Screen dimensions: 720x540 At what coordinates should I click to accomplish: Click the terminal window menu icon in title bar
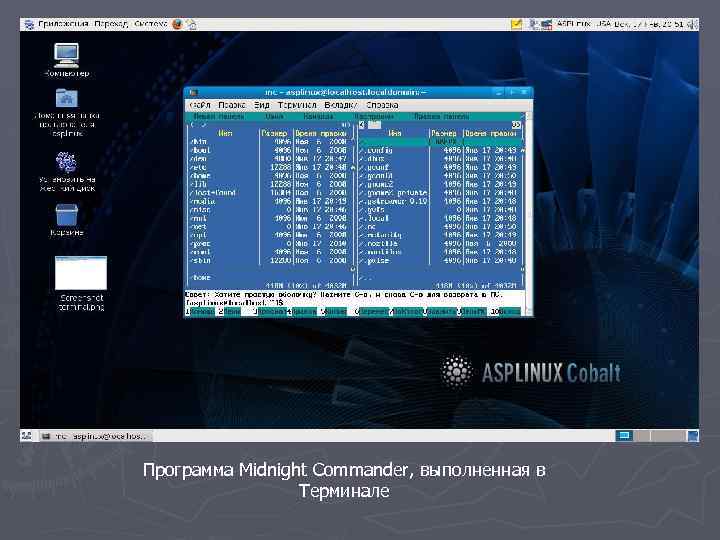coord(193,92)
